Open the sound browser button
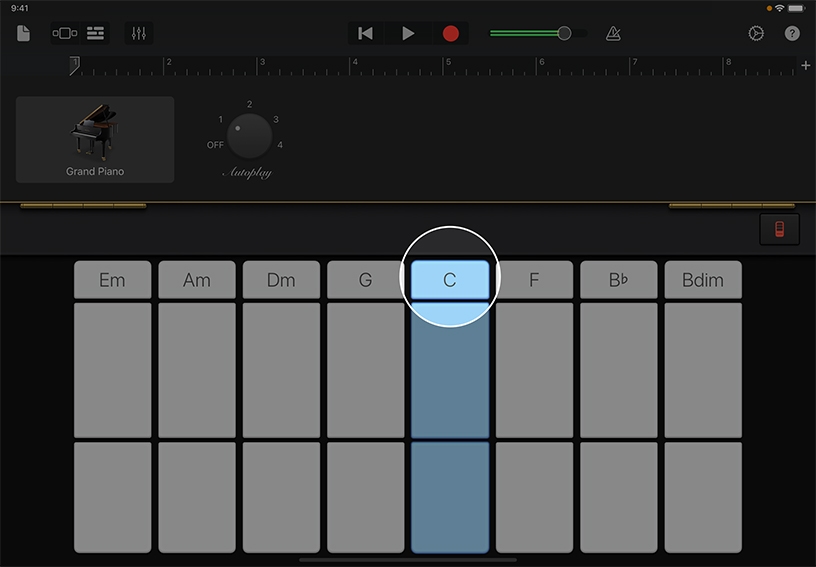 pyautogui.click(x=64, y=33)
